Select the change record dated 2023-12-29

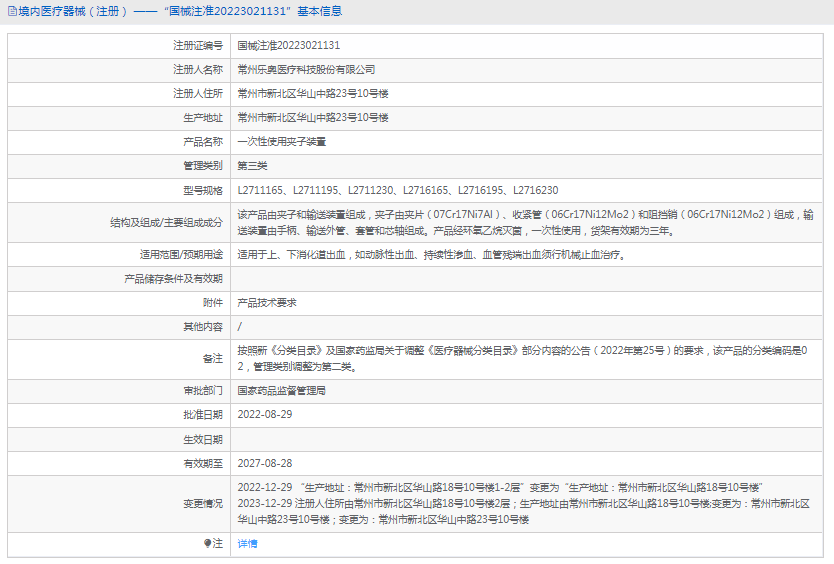[x=523, y=511]
